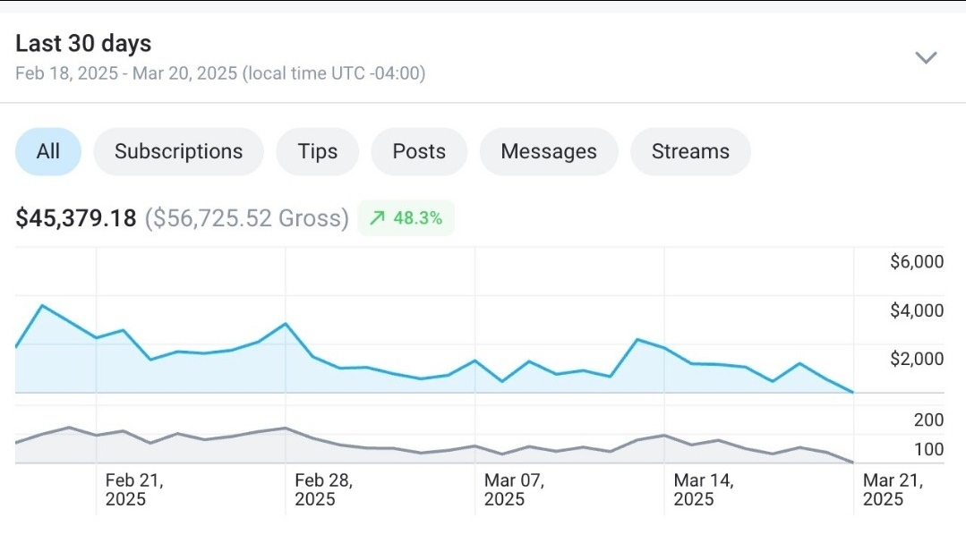Click the $45,379.18 net total
Viewport: 966px width, 560px height.
pyautogui.click(x=76, y=218)
